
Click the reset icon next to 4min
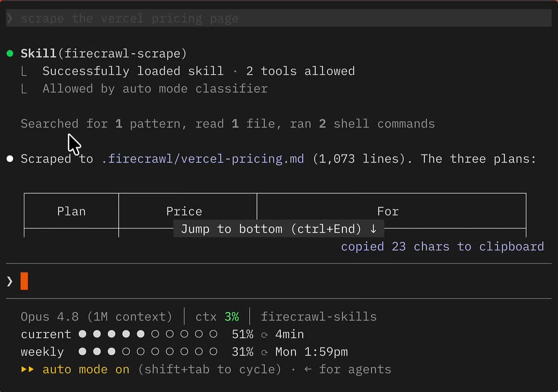(x=265, y=335)
